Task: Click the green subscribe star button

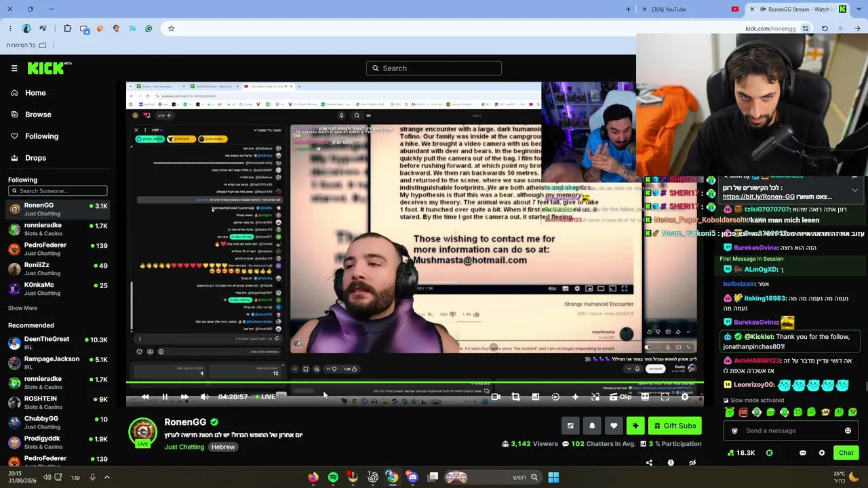Action: point(635,426)
